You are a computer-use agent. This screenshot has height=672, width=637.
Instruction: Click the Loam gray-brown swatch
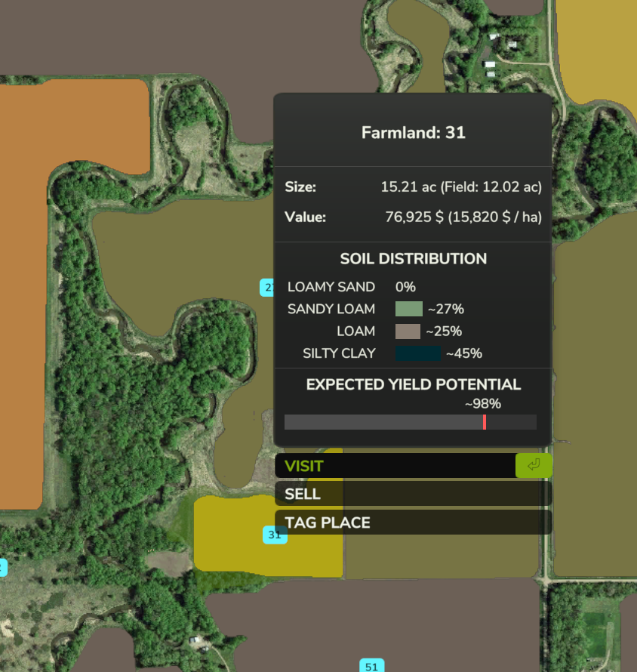coord(408,331)
